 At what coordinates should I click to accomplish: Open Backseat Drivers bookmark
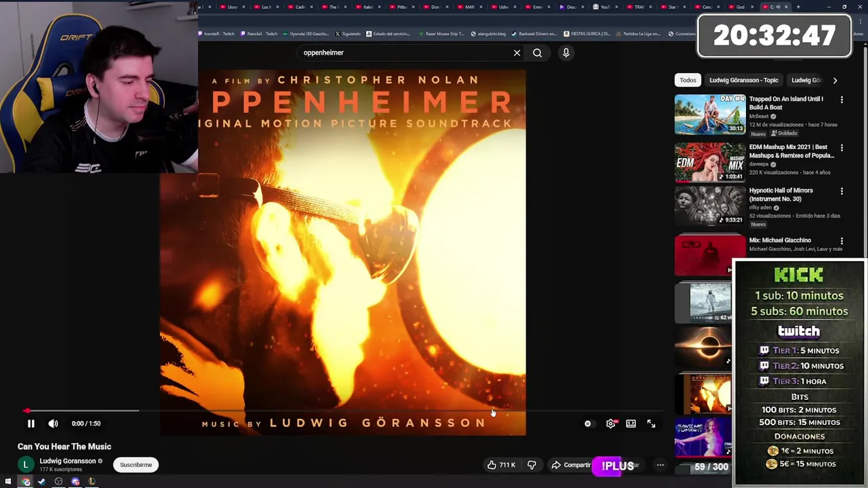pyautogui.click(x=535, y=34)
